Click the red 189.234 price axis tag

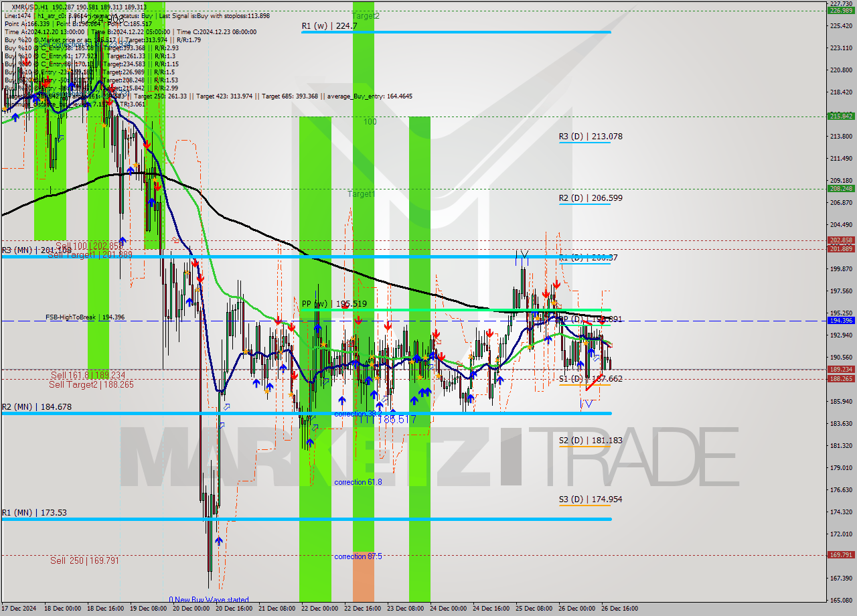click(x=840, y=369)
